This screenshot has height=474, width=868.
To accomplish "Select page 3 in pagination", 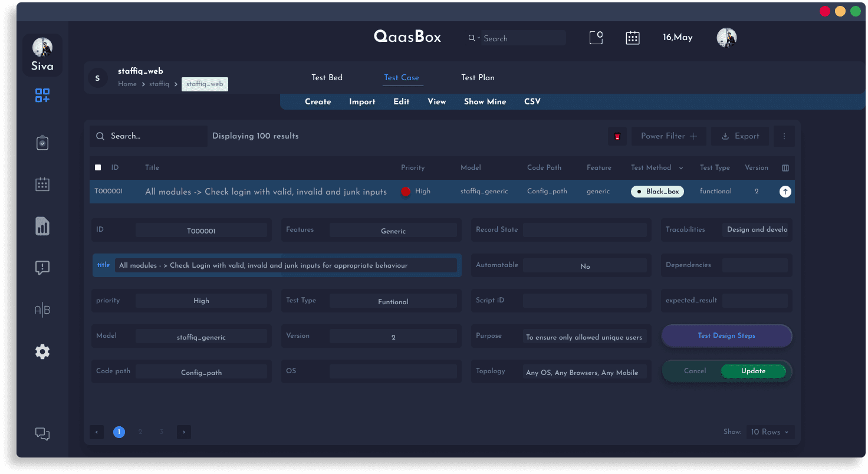I will (x=162, y=432).
